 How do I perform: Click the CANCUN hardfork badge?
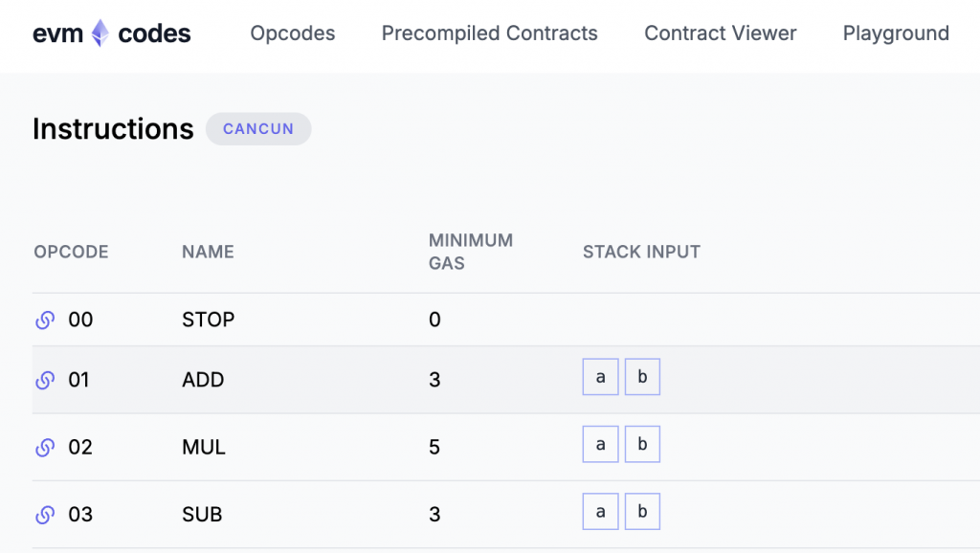coord(258,129)
